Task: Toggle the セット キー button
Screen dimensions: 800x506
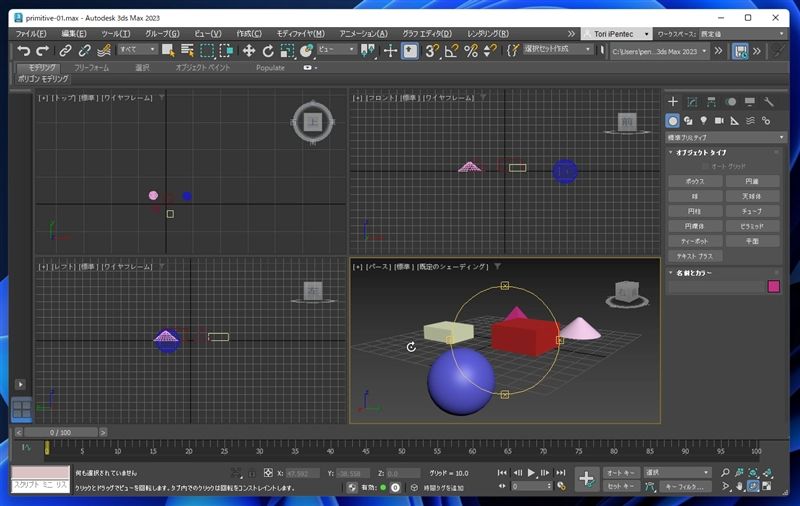Action: pos(620,487)
